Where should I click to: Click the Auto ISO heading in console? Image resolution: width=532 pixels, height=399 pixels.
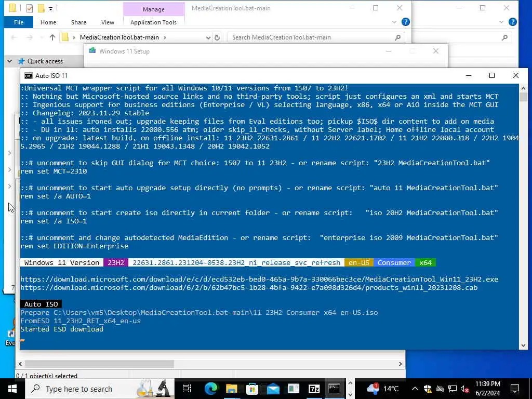point(41,304)
